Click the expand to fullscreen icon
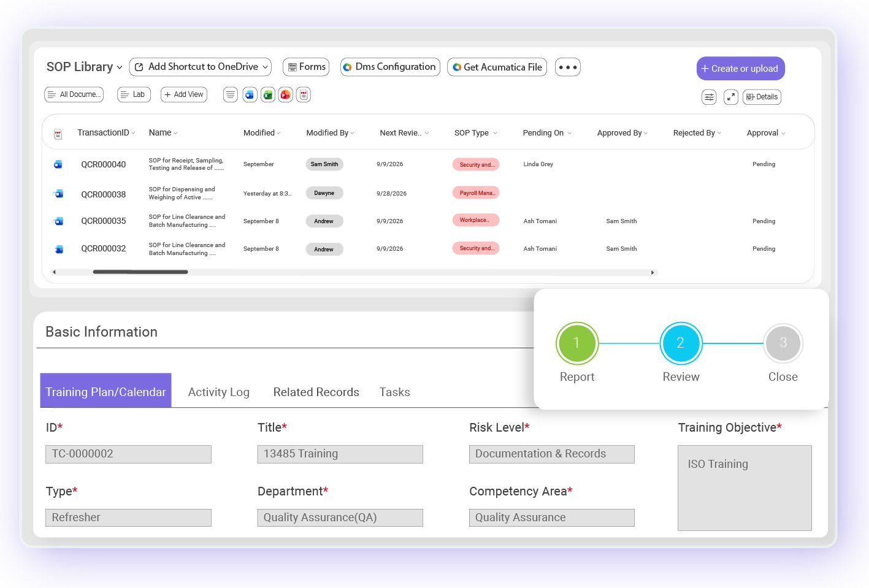 point(730,97)
